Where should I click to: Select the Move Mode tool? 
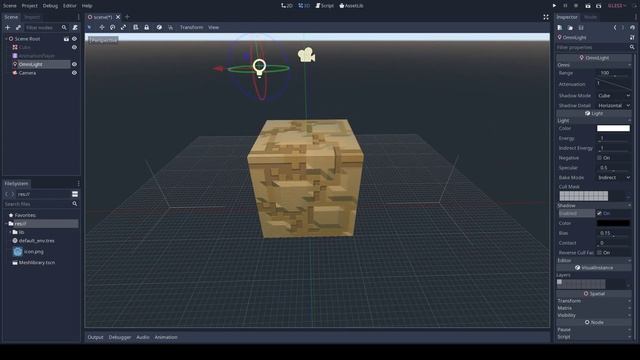(x=102, y=27)
